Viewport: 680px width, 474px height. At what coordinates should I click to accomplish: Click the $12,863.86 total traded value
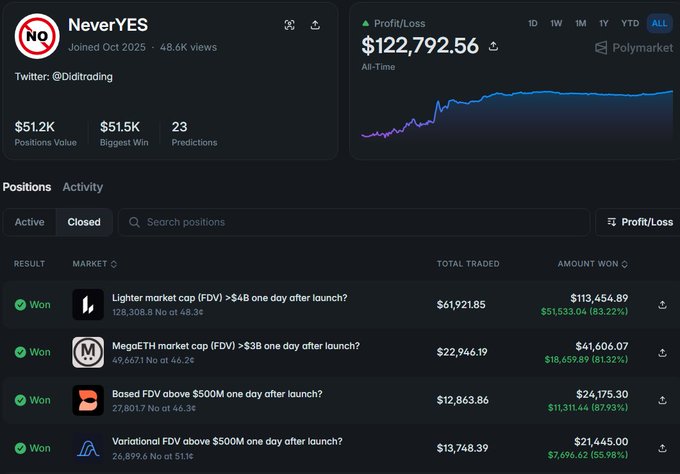462,400
